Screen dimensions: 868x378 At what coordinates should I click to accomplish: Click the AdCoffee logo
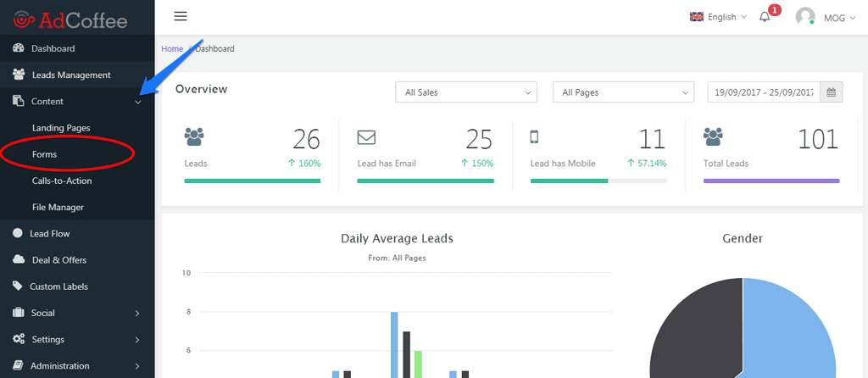[x=70, y=19]
